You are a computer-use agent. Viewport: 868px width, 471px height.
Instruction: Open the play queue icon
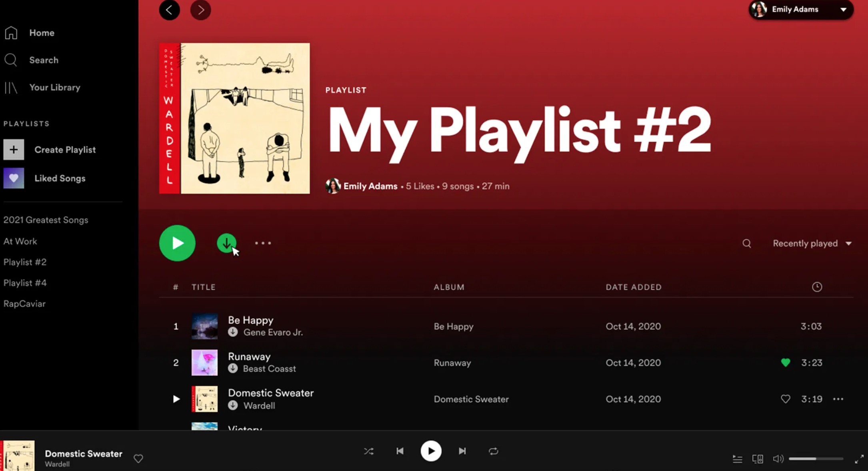tap(737, 459)
